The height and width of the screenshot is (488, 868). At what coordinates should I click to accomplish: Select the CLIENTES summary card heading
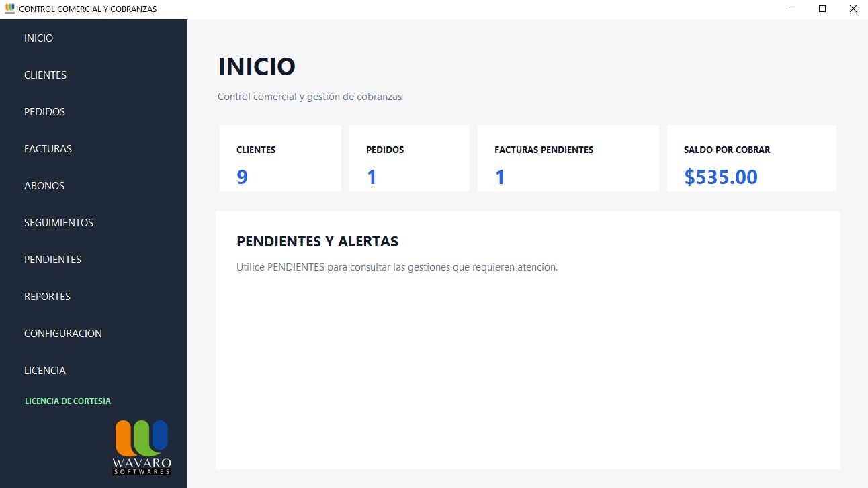256,150
